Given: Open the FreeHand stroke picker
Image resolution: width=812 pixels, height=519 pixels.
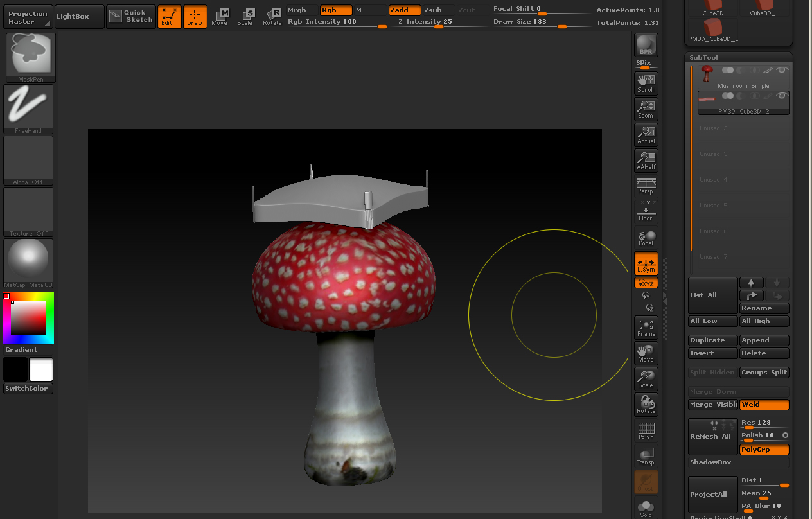Looking at the screenshot, I should click(29, 109).
